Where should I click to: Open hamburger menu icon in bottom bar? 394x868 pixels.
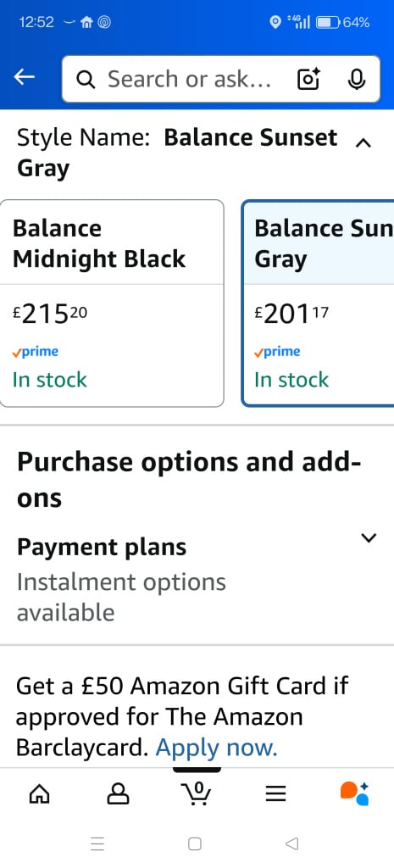coord(275,794)
